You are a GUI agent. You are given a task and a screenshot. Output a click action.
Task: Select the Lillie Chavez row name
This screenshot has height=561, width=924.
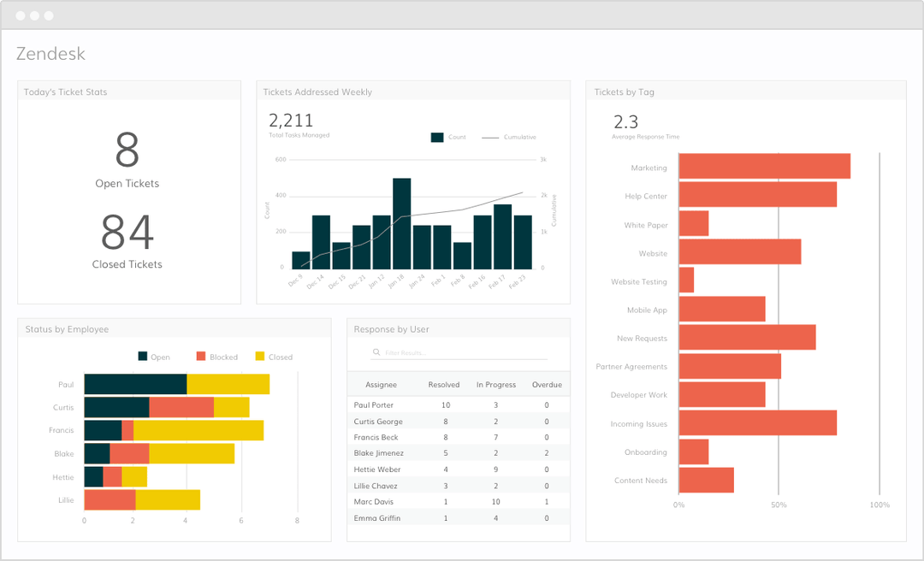pyautogui.click(x=376, y=486)
